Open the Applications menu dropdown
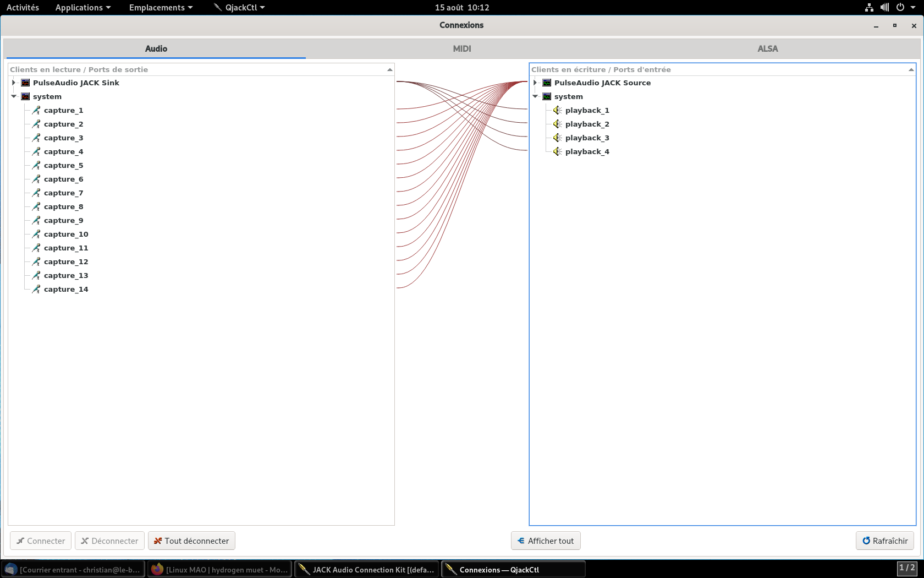This screenshot has width=924, height=578. coord(83,7)
